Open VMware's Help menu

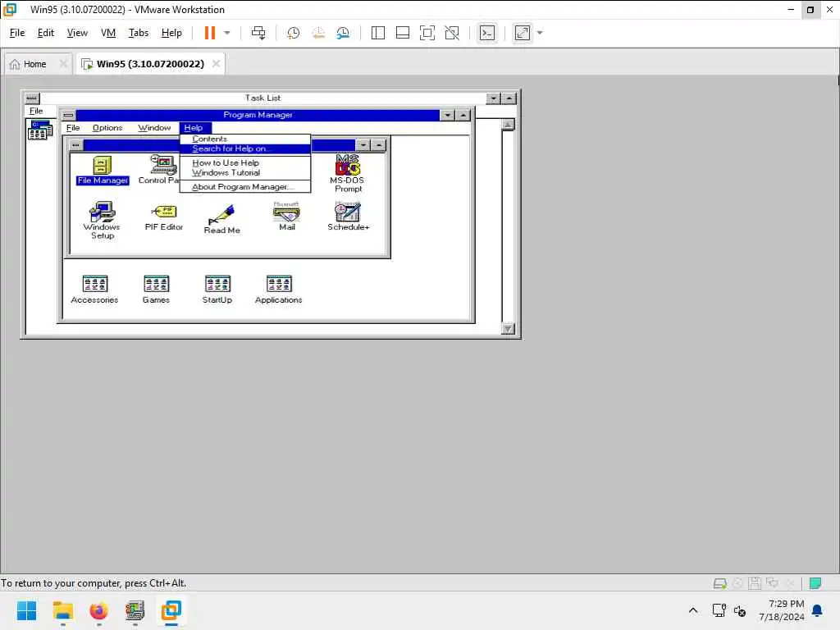click(x=171, y=33)
